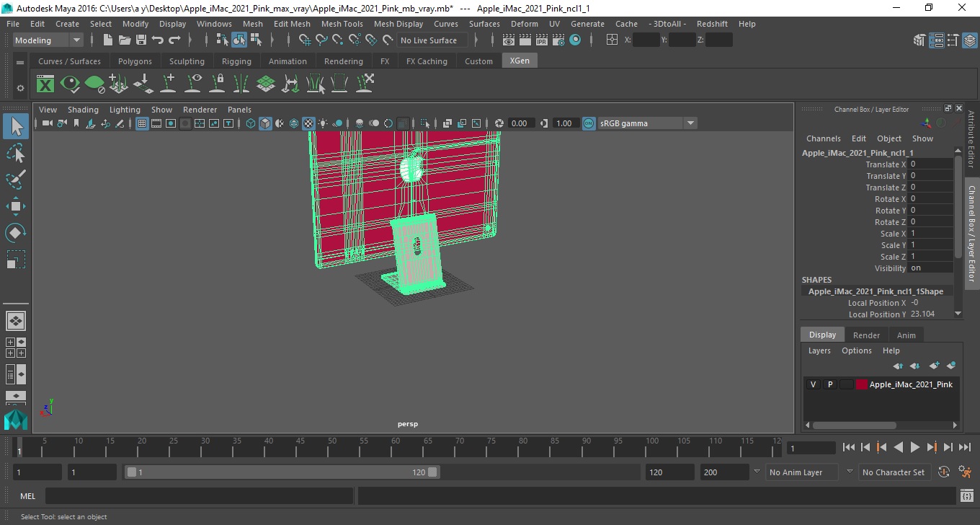980x525 pixels.
Task: Open a scene with the folder icon
Action: (125, 40)
